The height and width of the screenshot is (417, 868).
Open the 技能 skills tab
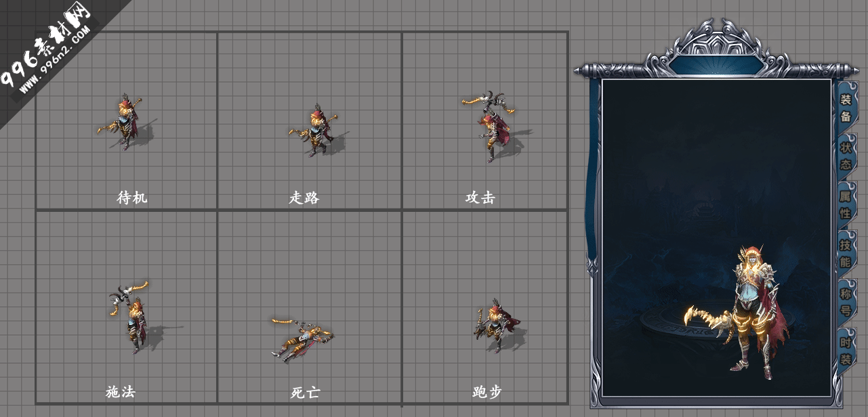pyautogui.click(x=846, y=253)
